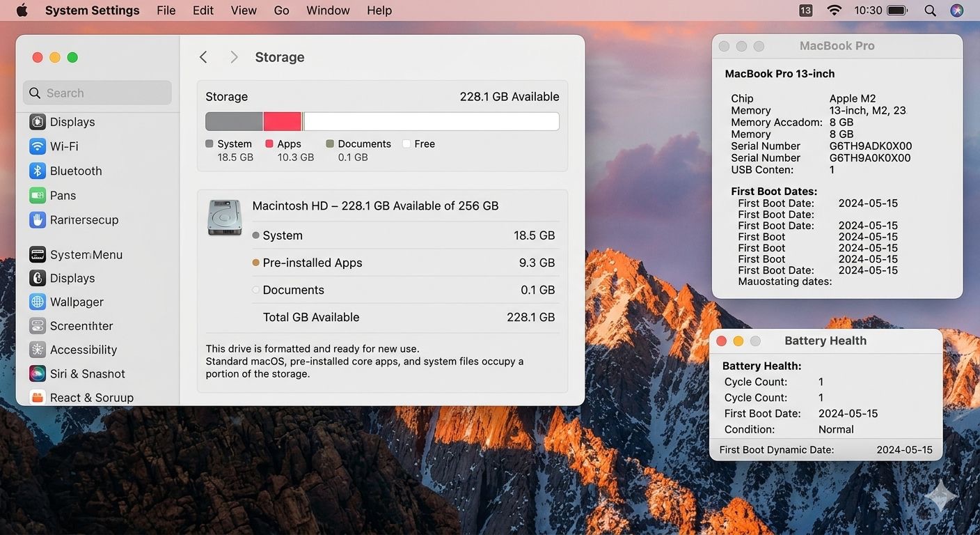Image resolution: width=980 pixels, height=535 pixels.
Task: Click the Apple M2 value
Action: click(853, 98)
